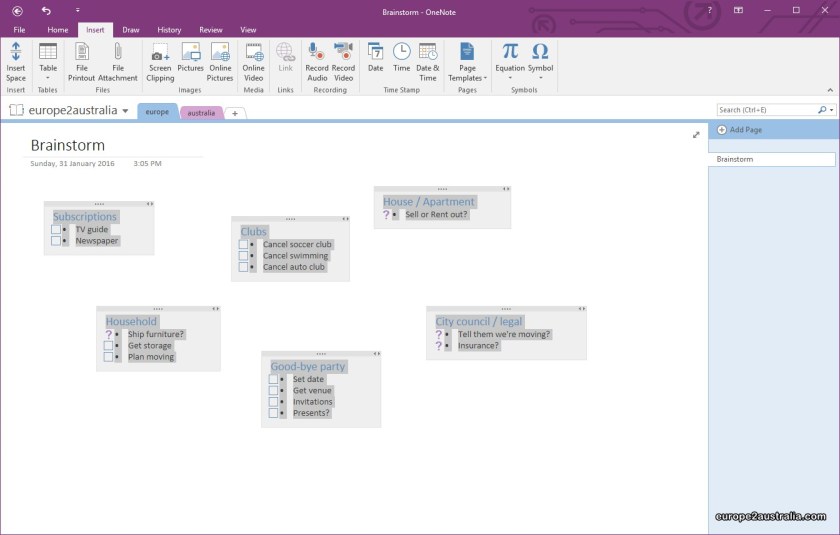Open search scope dropdown arrow
840x535 pixels.
pyautogui.click(x=831, y=110)
